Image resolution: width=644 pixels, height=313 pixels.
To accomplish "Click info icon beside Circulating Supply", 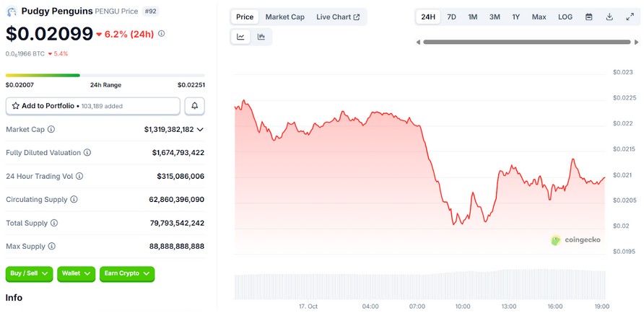I will click(x=74, y=200).
